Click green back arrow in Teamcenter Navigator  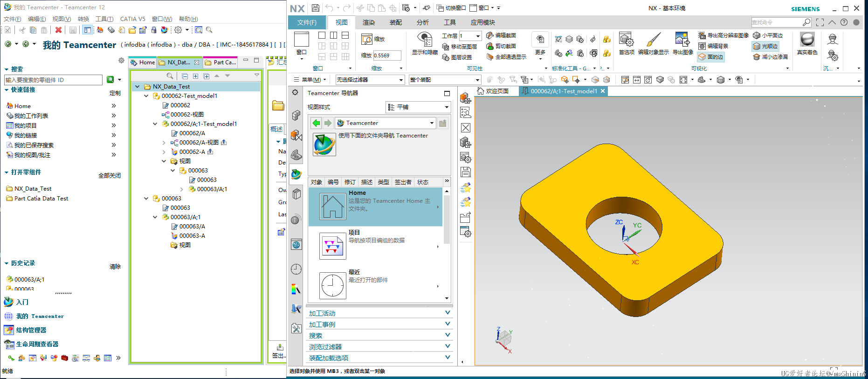click(317, 123)
